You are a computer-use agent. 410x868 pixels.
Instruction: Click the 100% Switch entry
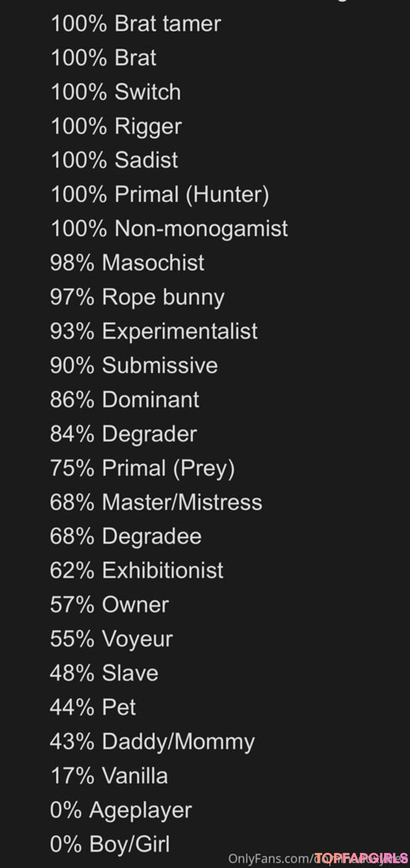point(116,92)
